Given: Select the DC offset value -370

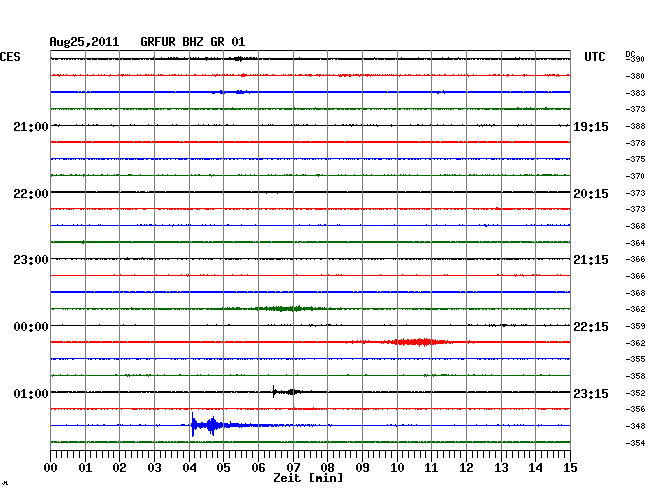Looking at the screenshot, I should (x=635, y=176).
